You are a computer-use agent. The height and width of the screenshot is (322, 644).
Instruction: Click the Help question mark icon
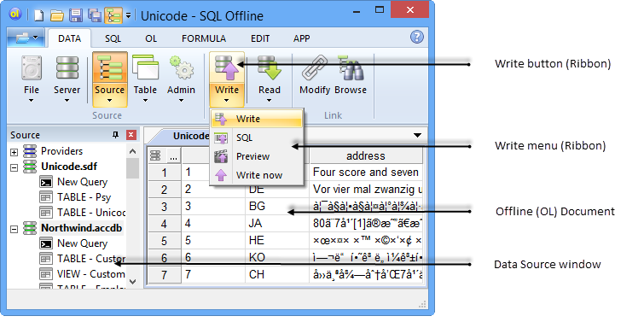416,38
